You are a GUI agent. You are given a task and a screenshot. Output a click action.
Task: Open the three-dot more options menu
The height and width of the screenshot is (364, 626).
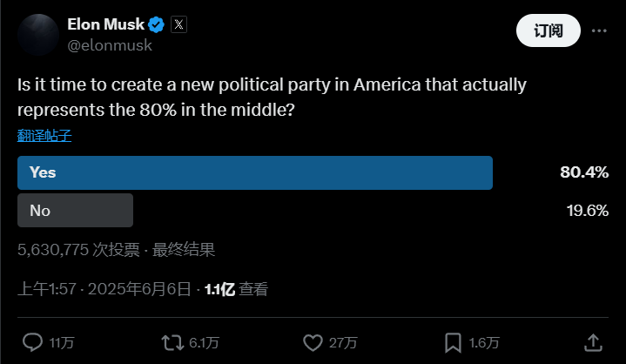pos(599,30)
